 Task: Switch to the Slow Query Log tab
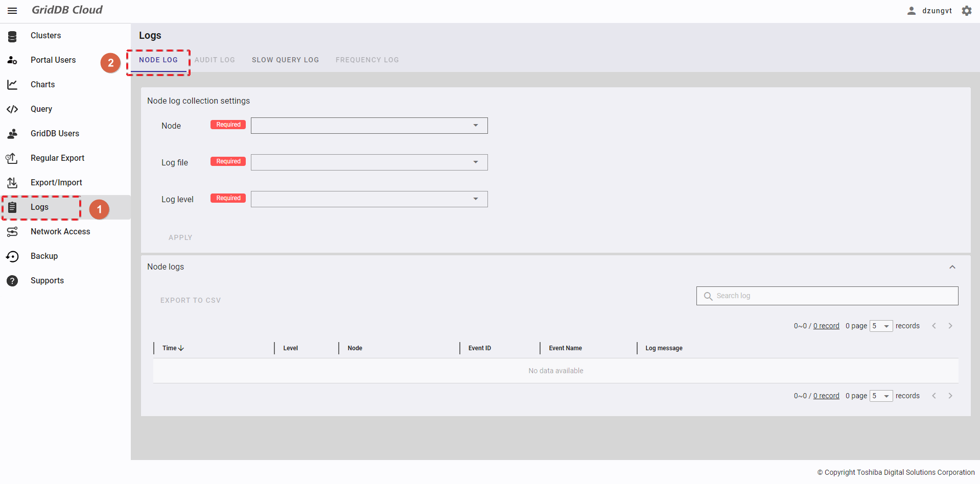tap(285, 60)
